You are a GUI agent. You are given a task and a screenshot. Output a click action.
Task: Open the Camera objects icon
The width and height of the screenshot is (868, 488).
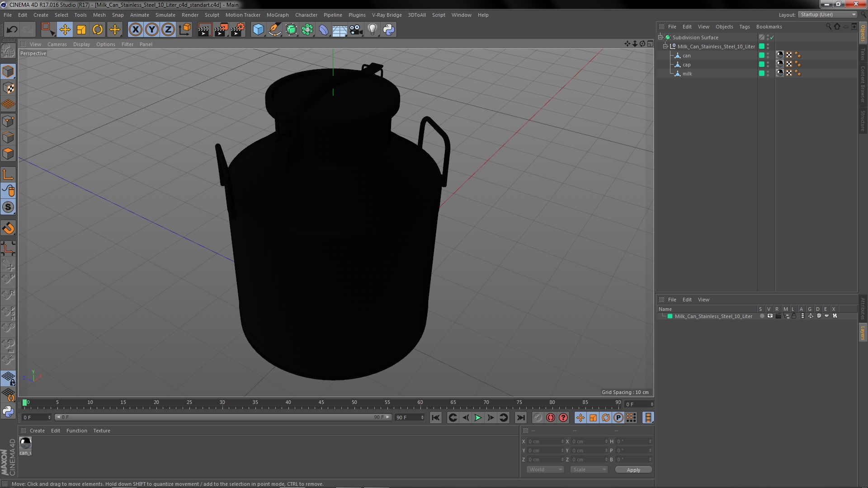coord(356,30)
